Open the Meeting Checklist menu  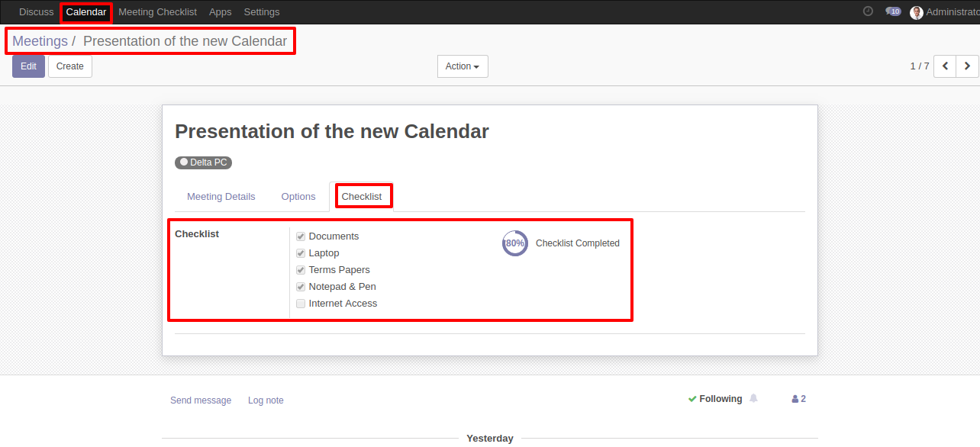pyautogui.click(x=157, y=12)
